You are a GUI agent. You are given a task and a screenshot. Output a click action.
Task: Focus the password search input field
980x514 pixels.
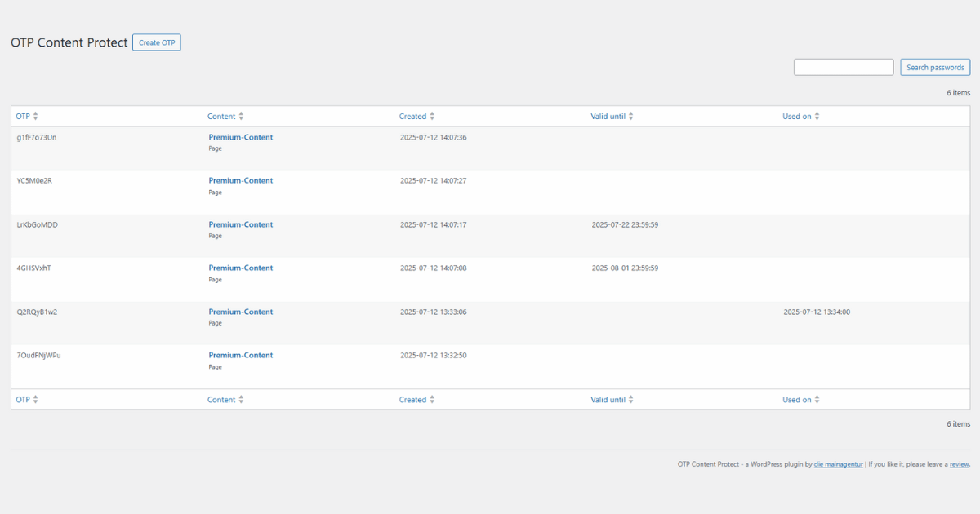[844, 68]
